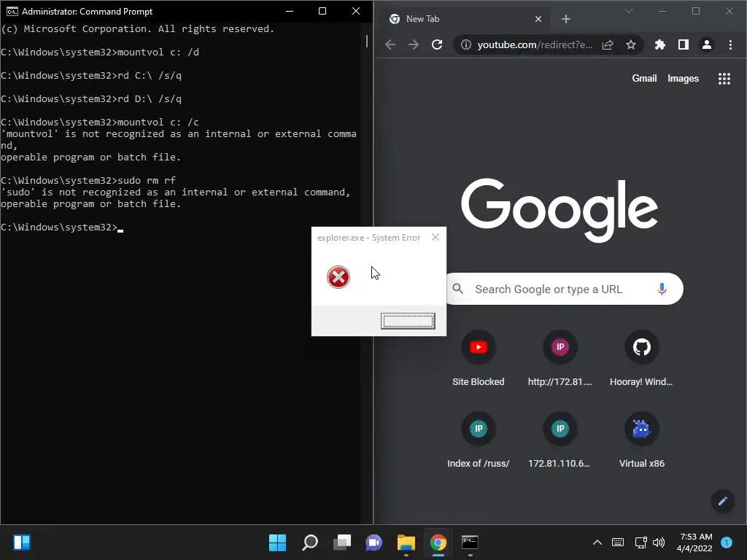
Task: Open the Widgets button on the taskbar
Action: 22,542
